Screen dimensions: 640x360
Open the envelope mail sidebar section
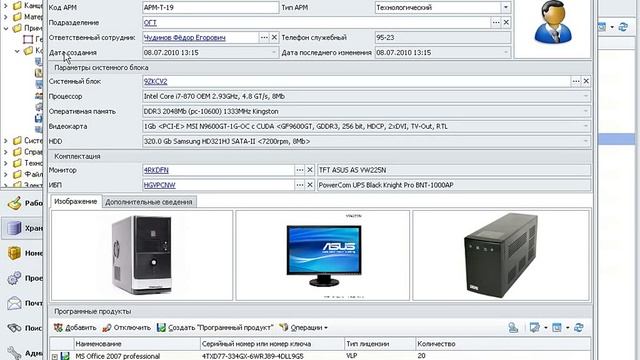[x=22, y=303]
